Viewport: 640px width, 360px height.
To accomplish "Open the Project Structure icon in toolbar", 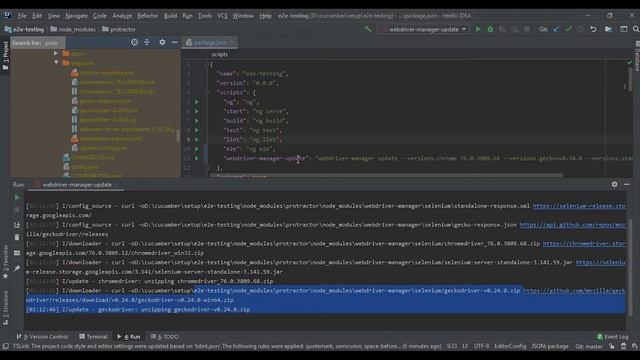I will 608,29.
